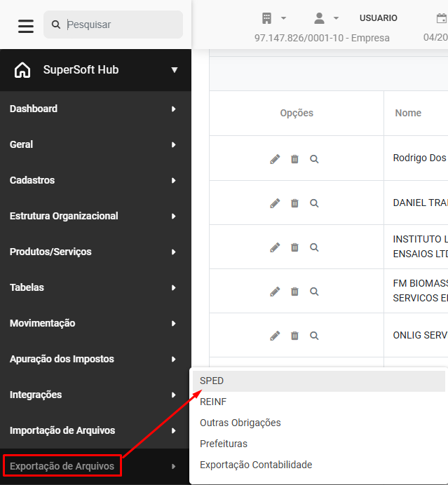The image size is (448, 485).
Task: Delete the INSTITUTO row
Action: (294, 247)
